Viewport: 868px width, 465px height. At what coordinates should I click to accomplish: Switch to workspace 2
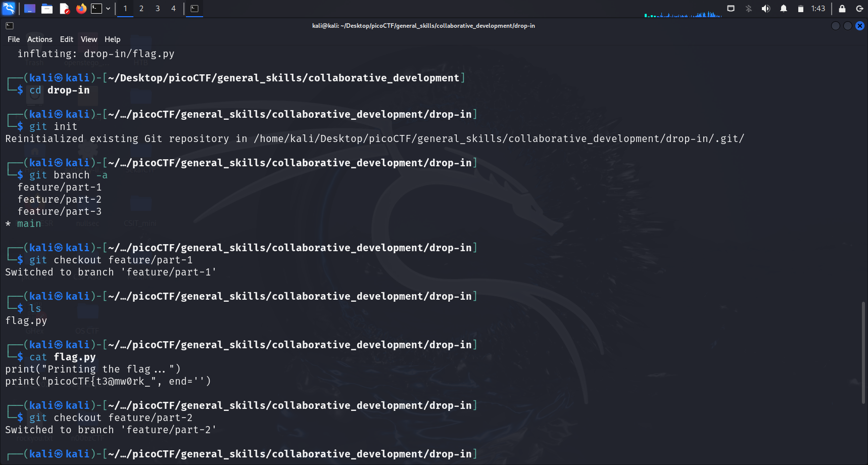pos(141,9)
